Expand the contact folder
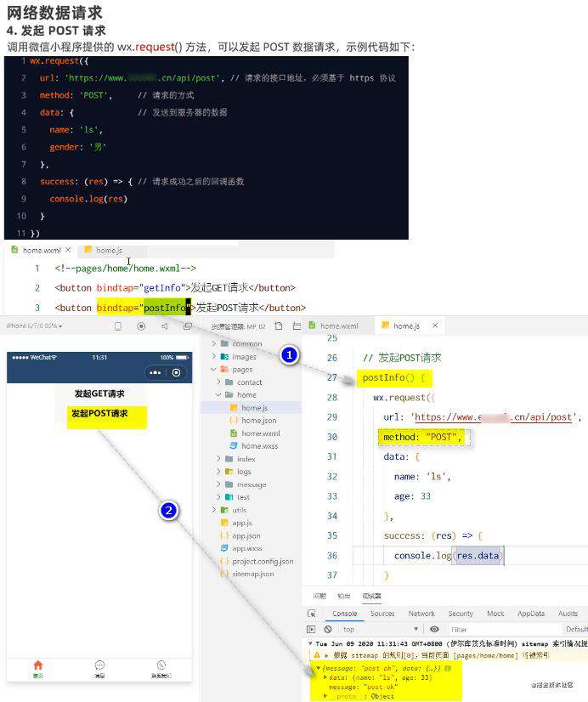This screenshot has height=702, width=588. (218, 382)
